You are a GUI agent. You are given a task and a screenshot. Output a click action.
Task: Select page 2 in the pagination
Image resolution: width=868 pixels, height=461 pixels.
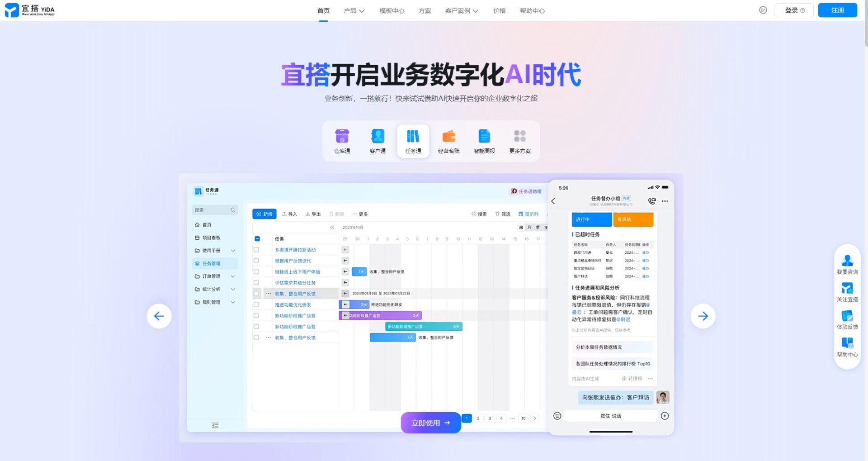pyautogui.click(x=478, y=418)
